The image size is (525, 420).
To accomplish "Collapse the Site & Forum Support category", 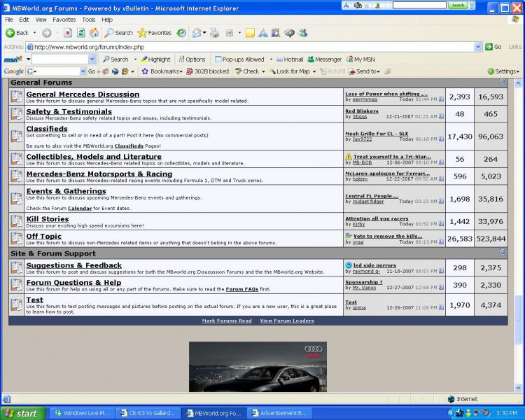I will [x=503, y=252].
